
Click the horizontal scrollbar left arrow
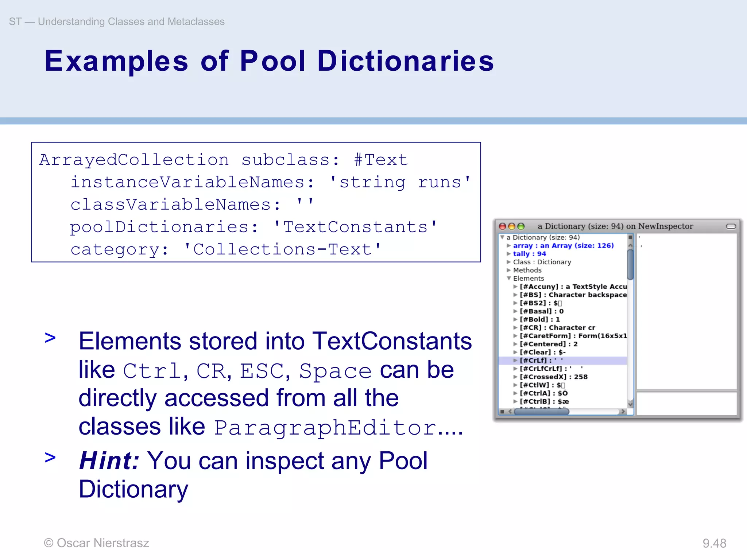tap(510, 412)
